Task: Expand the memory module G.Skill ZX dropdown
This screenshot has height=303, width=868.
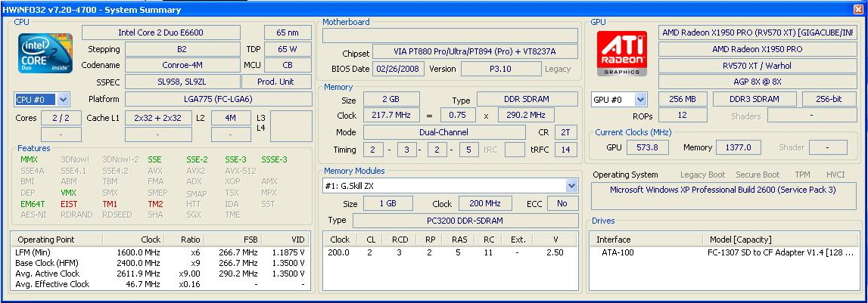Action: point(572,186)
